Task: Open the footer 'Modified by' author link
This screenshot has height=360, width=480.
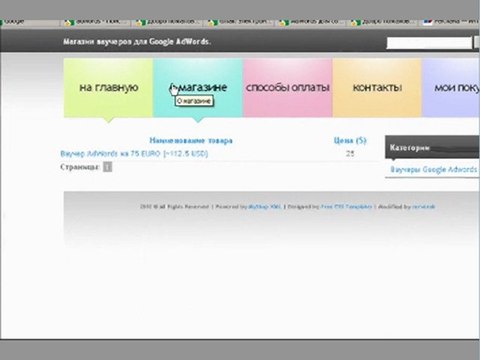Action: (x=423, y=207)
